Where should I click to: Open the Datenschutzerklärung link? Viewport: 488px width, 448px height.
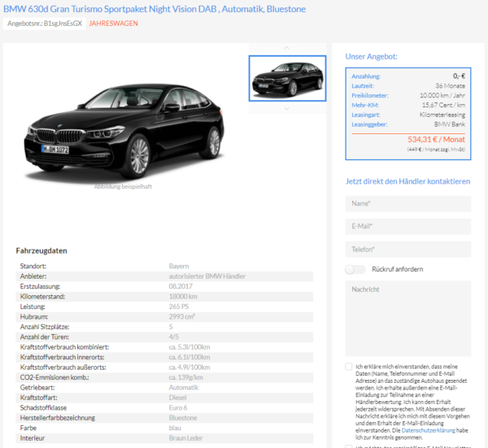pyautogui.click(x=428, y=431)
